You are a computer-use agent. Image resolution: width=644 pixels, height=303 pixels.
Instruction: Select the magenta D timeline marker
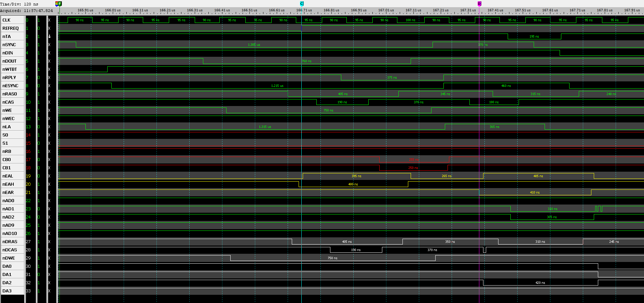pos(479,4)
